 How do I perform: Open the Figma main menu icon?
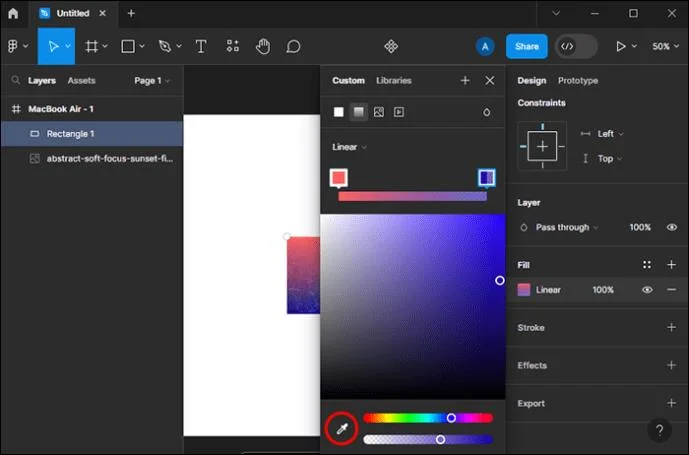(x=13, y=46)
